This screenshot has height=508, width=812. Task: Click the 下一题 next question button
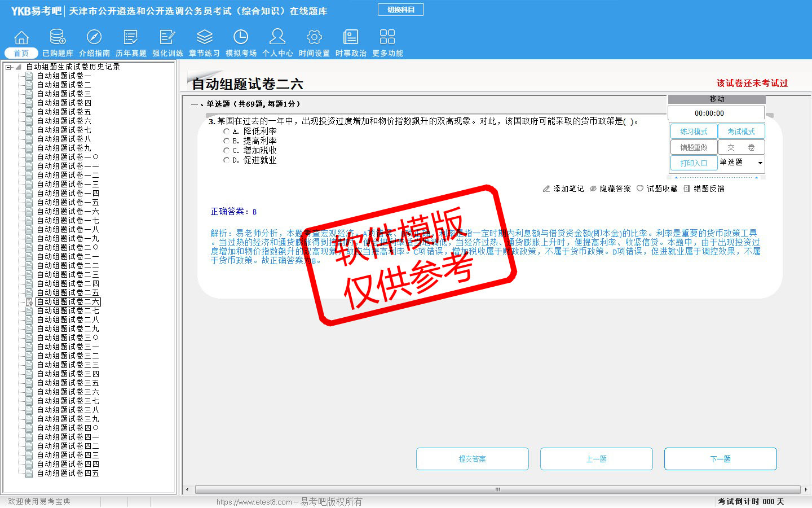pyautogui.click(x=720, y=459)
